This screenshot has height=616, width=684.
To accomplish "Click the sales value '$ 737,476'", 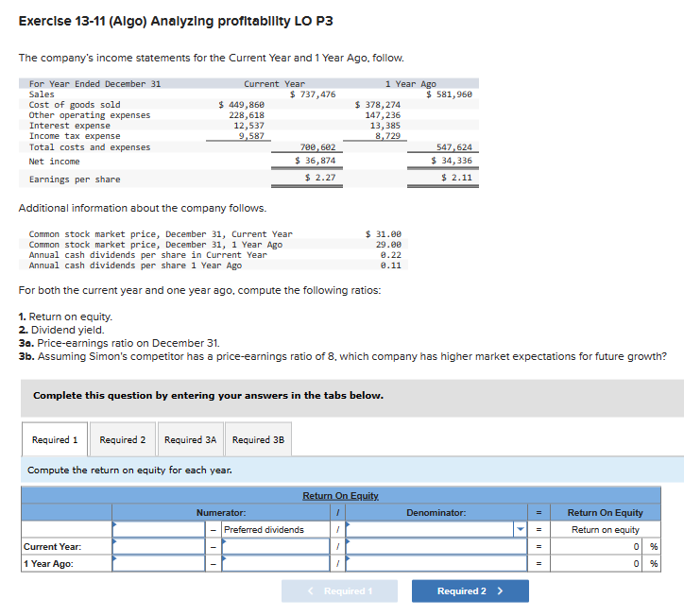I will [313, 94].
